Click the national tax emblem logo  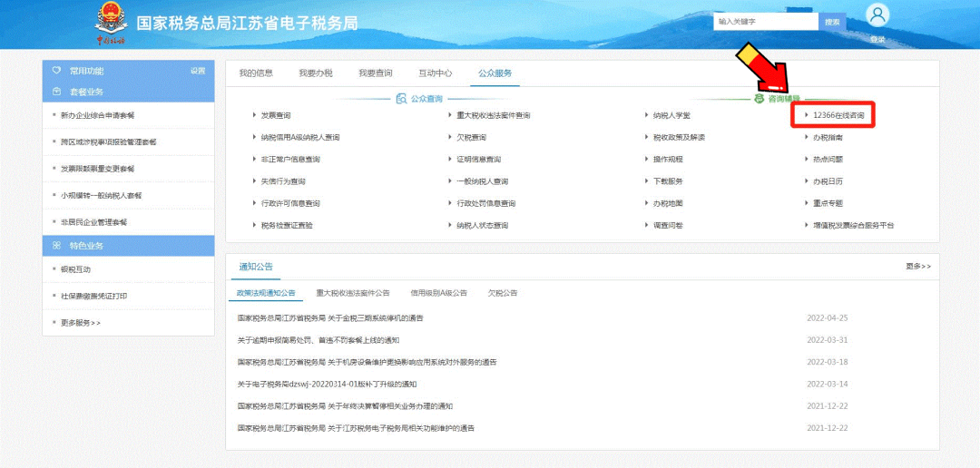[x=112, y=23]
